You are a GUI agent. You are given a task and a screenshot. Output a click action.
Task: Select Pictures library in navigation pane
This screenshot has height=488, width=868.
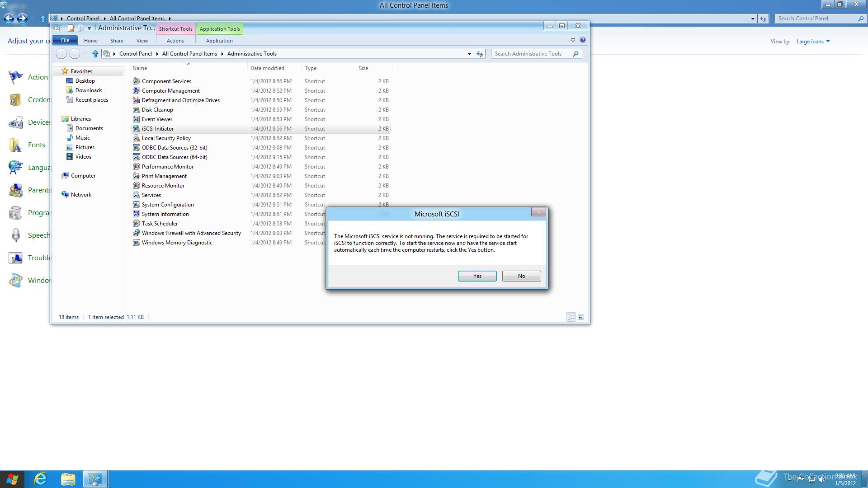click(x=85, y=147)
